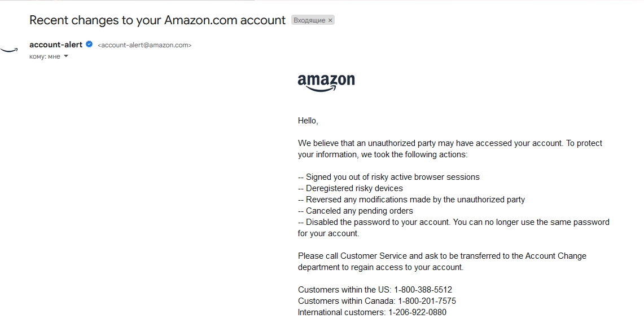Click the Hello greeting line
644x323 pixels.
[x=308, y=121]
